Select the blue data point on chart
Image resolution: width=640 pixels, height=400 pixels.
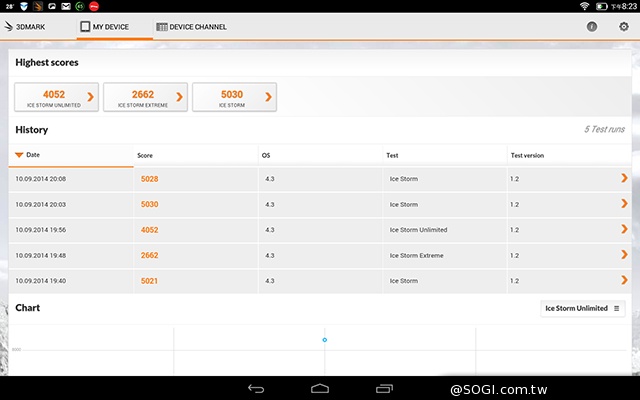tap(324, 340)
